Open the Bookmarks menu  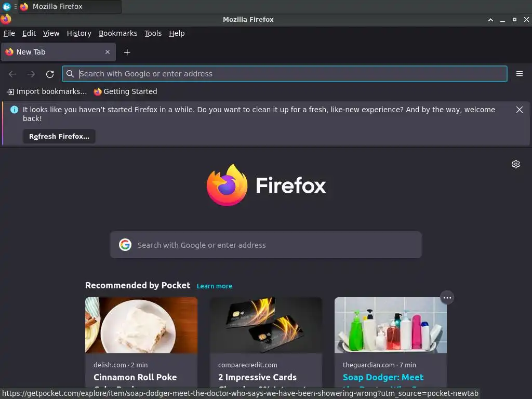118,33
